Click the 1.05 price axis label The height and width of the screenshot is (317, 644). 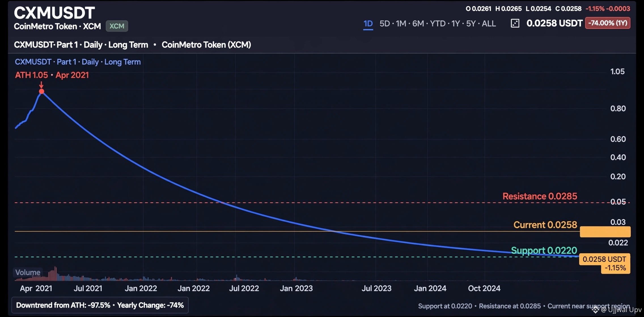pyautogui.click(x=617, y=72)
